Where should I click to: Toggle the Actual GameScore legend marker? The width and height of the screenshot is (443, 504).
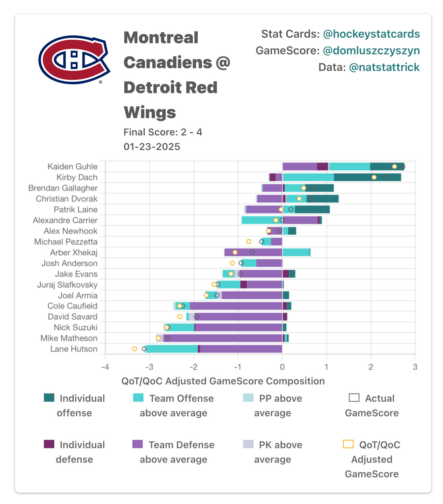[354, 398]
